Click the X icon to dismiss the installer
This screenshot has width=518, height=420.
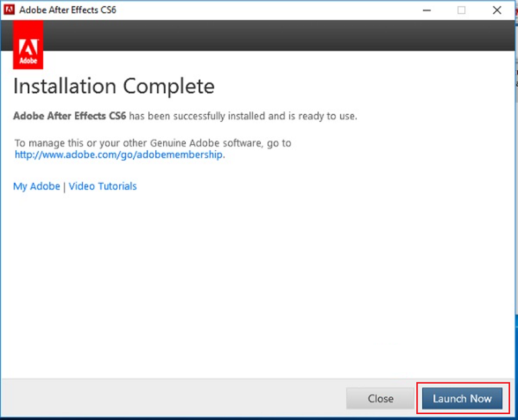click(497, 10)
